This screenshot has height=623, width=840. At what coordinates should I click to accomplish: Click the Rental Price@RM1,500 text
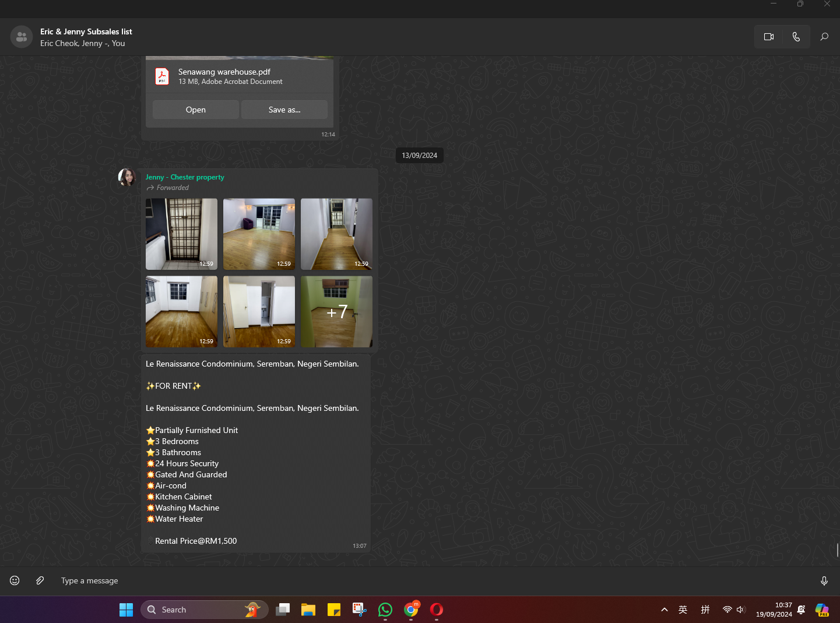(196, 541)
